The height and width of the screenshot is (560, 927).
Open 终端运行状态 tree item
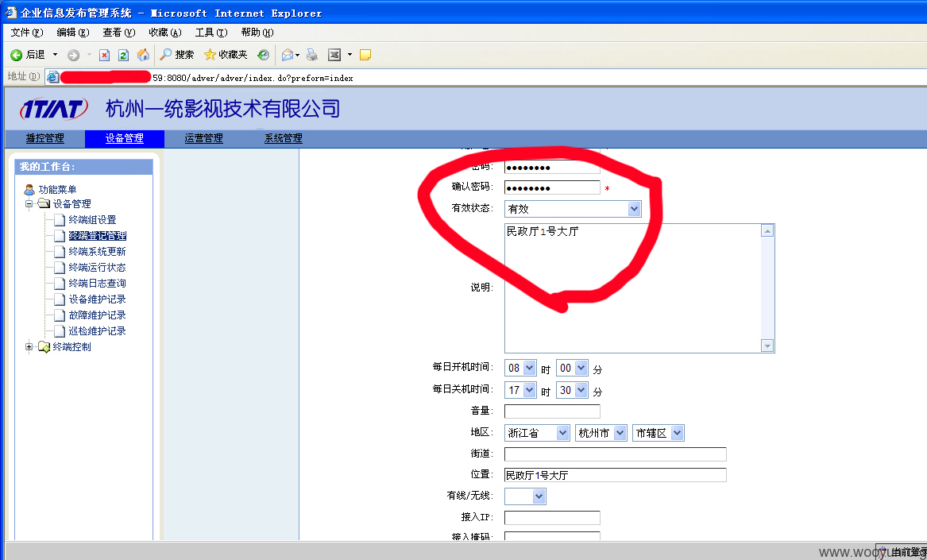click(98, 268)
